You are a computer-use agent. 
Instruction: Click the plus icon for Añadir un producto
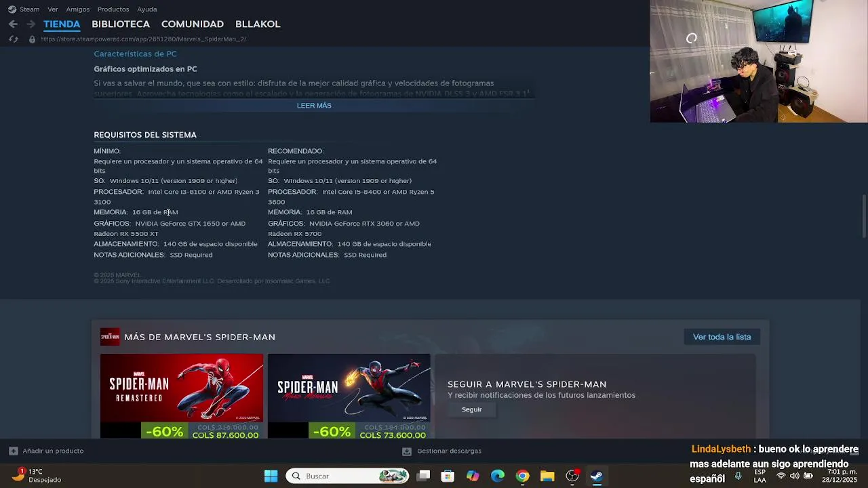[14, 451]
